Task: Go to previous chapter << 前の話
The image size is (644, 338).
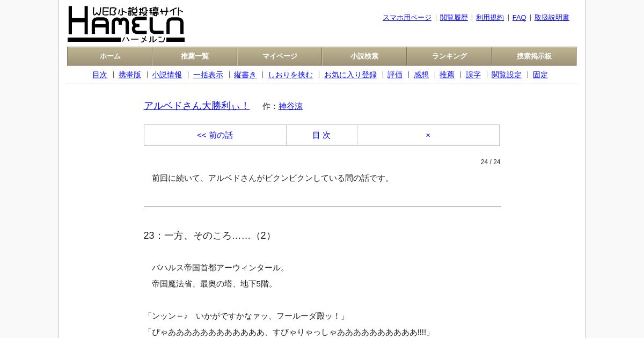Action: (215, 135)
